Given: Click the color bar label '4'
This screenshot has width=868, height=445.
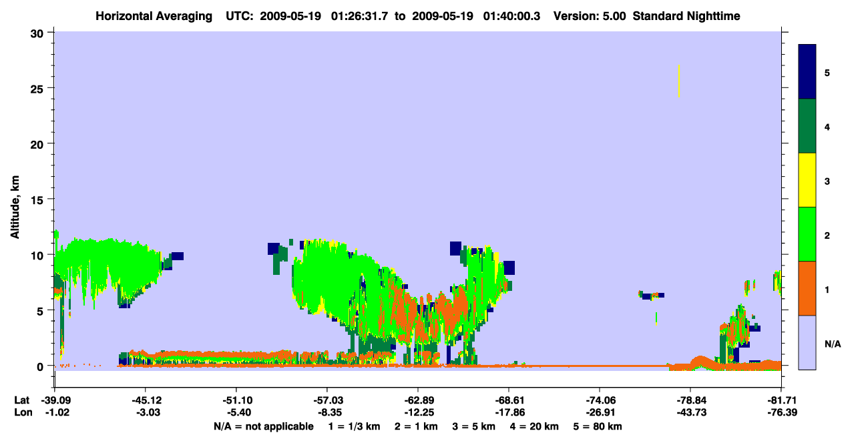Looking at the screenshot, I should (827, 126).
